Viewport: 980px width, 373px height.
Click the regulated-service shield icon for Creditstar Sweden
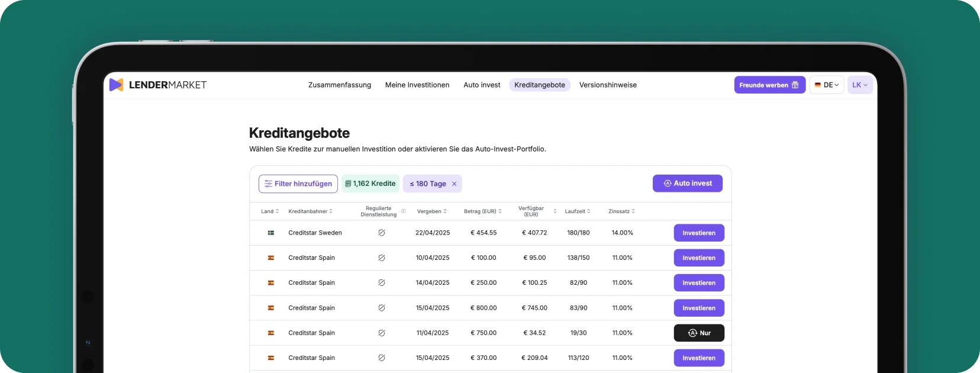pyautogui.click(x=382, y=233)
